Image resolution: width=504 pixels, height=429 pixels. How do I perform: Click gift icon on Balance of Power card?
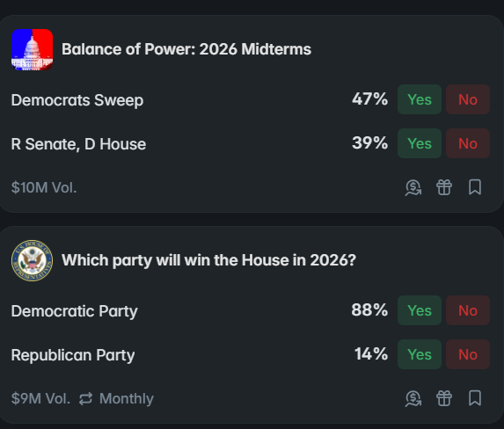click(444, 187)
